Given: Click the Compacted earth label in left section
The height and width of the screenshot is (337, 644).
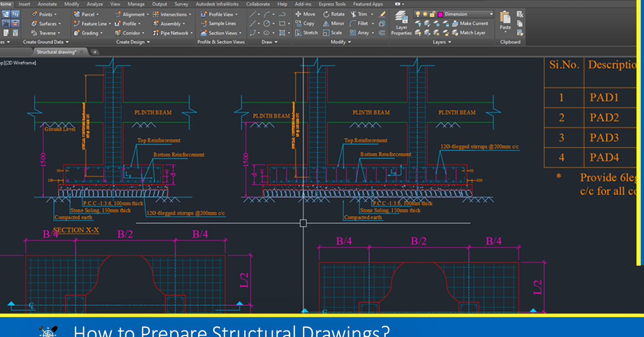Looking at the screenshot, I should [x=74, y=217].
